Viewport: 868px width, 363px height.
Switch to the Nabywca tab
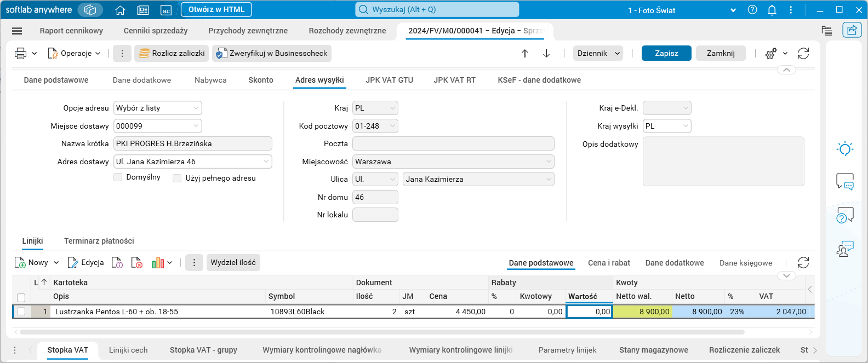(210, 80)
